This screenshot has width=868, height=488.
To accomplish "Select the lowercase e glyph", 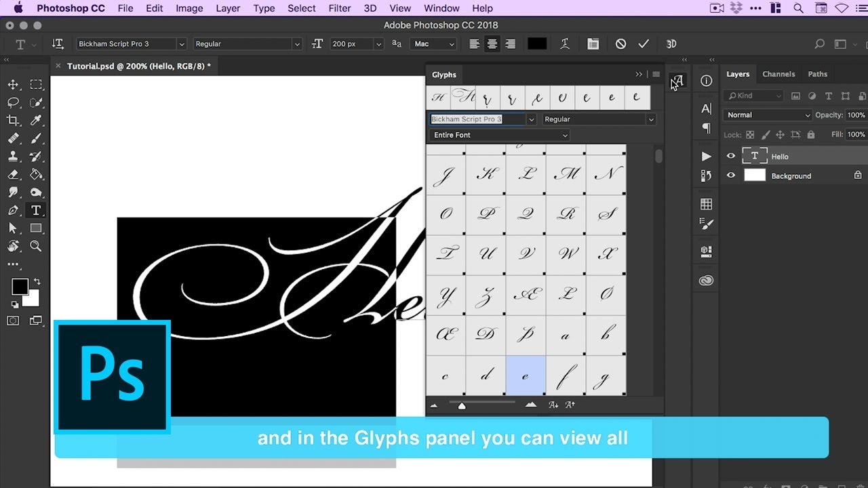I will [x=526, y=375].
